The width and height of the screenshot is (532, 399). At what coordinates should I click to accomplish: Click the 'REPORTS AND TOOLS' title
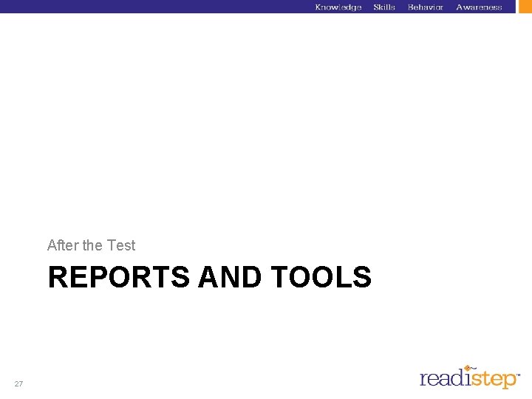click(210, 277)
